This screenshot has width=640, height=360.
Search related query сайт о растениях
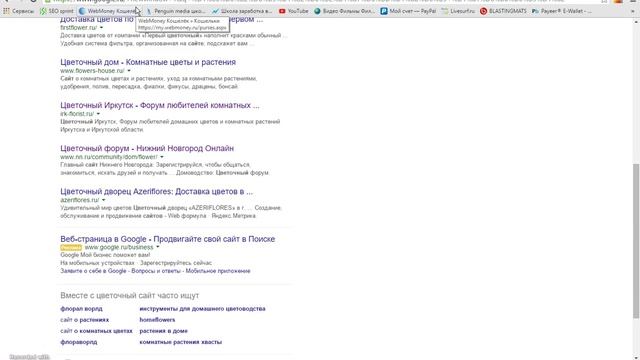pos(84,320)
